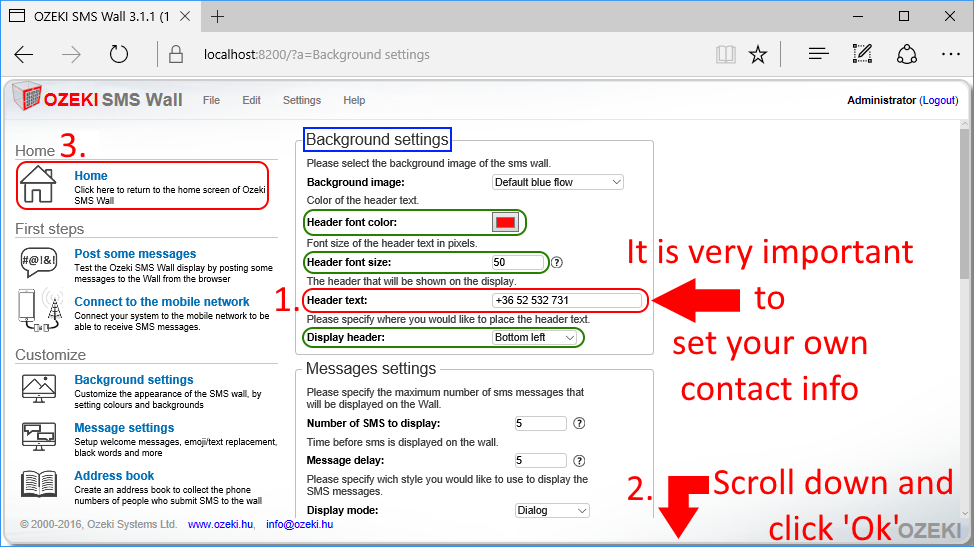Click the Background settings monitor icon
This screenshot has height=547, width=974.
tap(39, 389)
